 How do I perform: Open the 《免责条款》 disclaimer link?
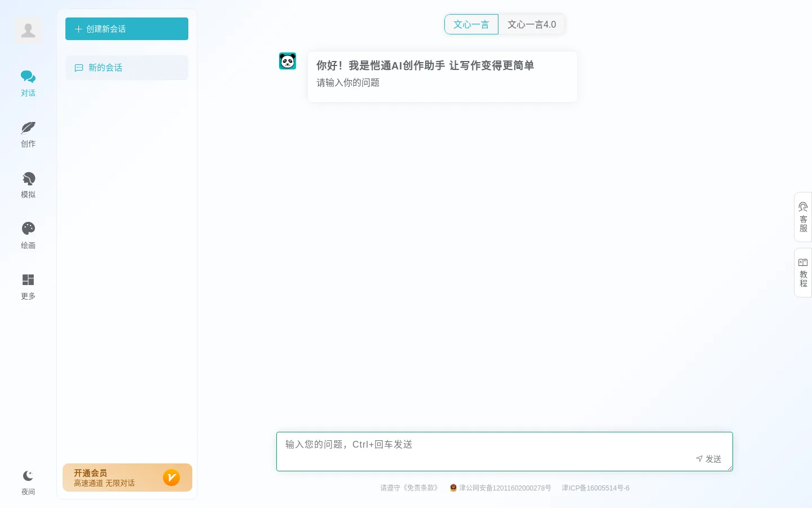point(421,488)
